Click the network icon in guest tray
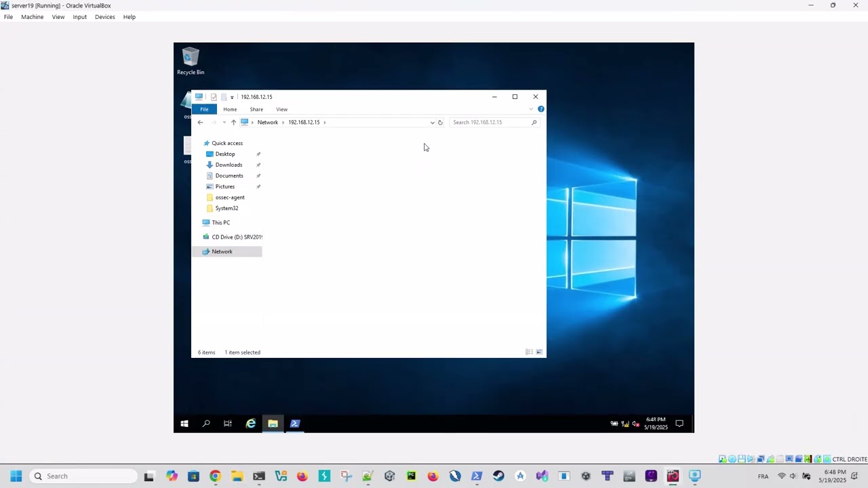 point(625,424)
